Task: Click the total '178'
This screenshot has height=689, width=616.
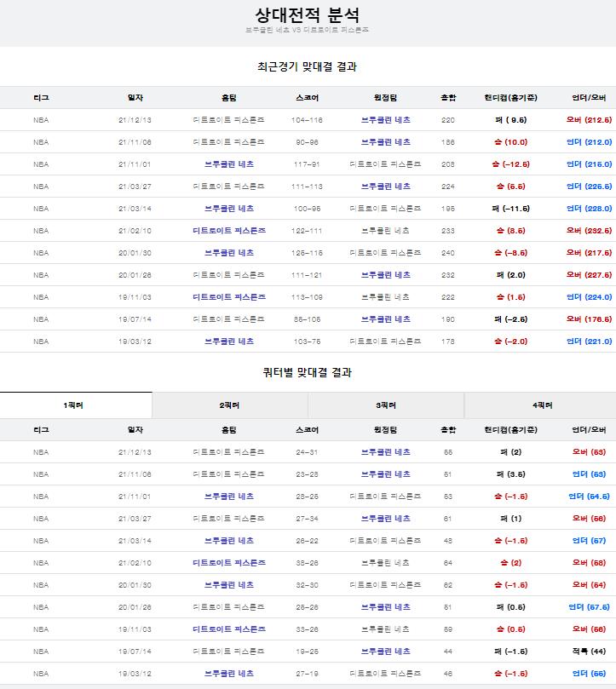Action: point(448,342)
